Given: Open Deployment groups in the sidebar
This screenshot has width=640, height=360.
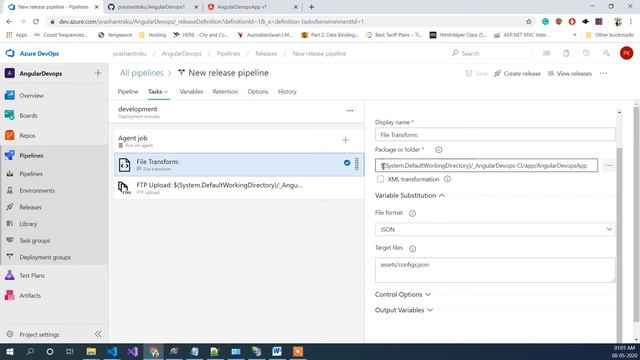Looking at the screenshot, I should [45, 258].
